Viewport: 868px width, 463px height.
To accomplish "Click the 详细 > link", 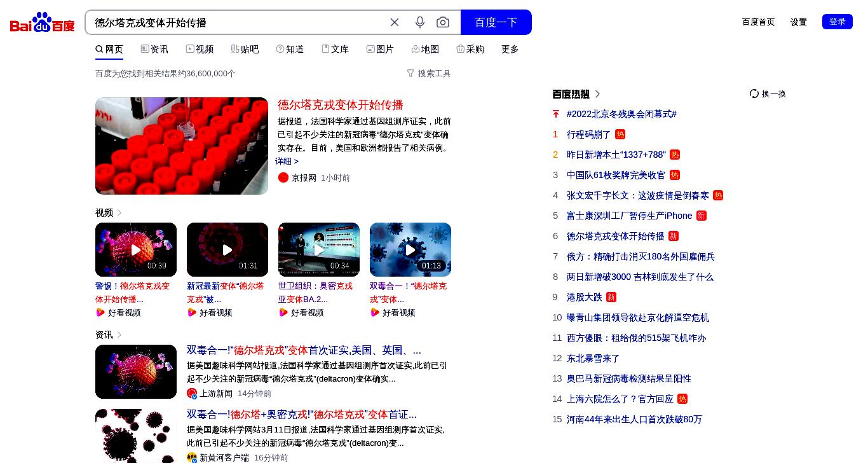I will pos(287,161).
